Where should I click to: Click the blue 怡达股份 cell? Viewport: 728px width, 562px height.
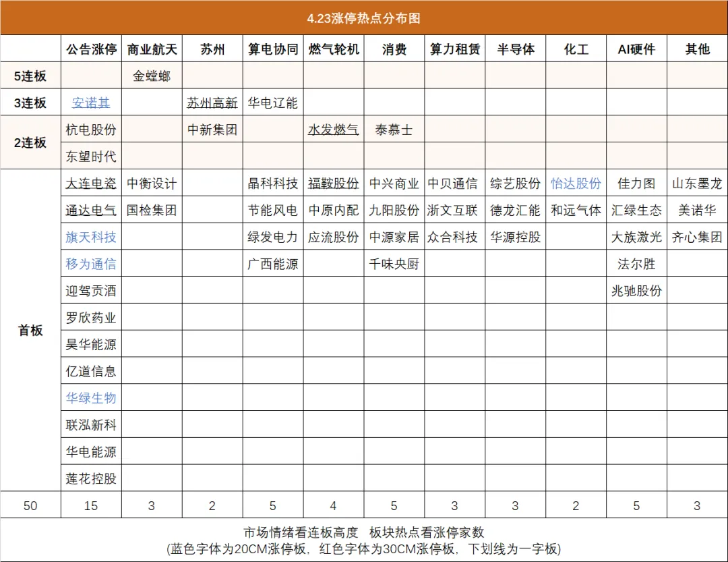576,184
